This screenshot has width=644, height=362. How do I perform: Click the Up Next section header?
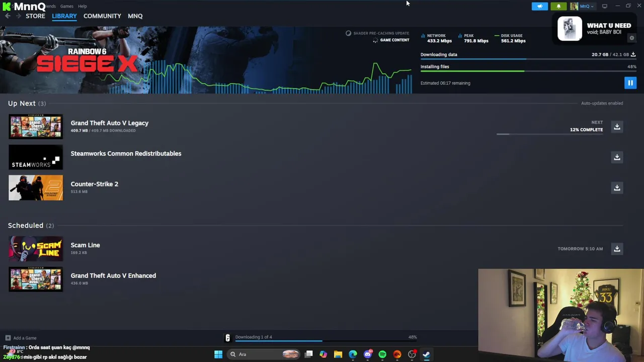pyautogui.click(x=27, y=103)
